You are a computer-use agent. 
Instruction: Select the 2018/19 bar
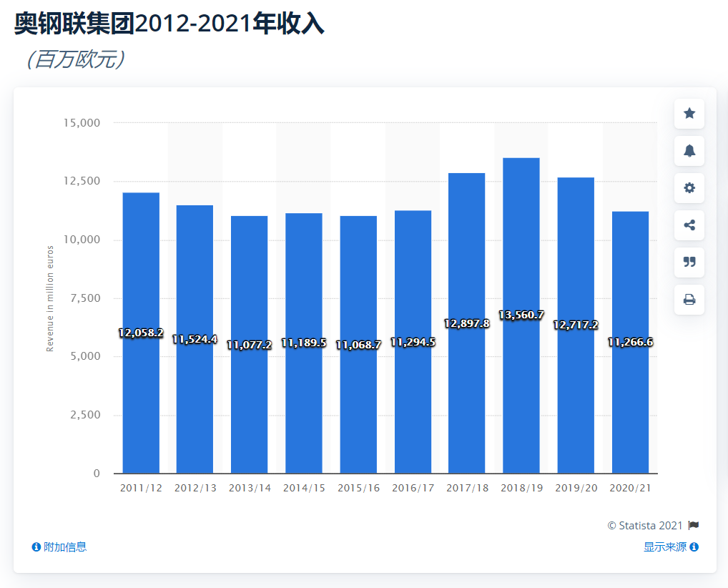tap(521, 316)
